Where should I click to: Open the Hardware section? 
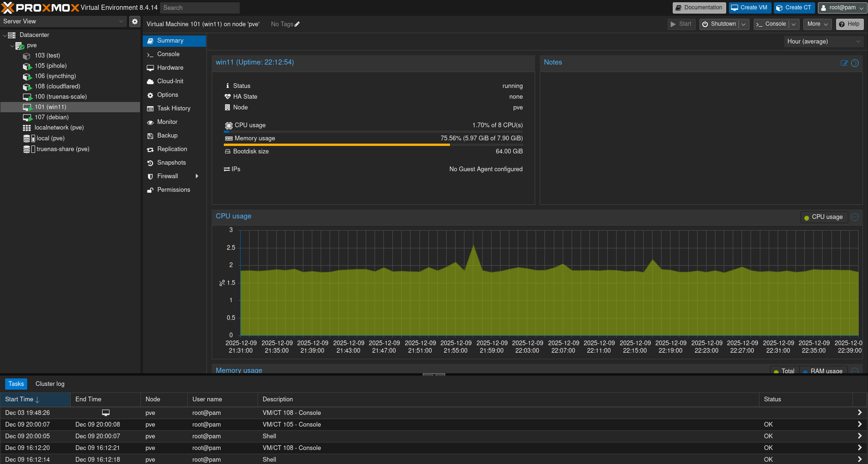tap(170, 68)
